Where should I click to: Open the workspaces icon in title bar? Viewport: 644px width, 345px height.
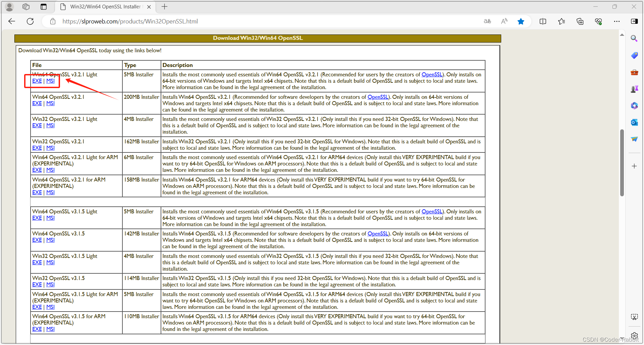[x=26, y=7]
